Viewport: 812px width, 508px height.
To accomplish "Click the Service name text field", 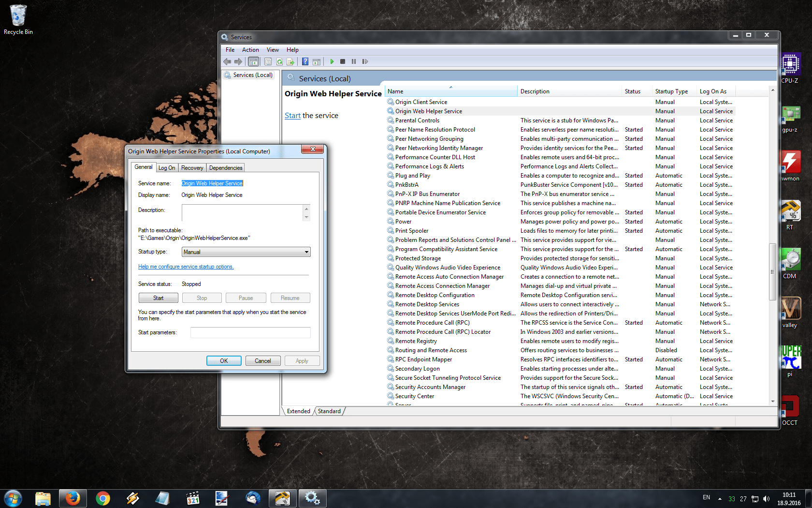I will 212,183.
